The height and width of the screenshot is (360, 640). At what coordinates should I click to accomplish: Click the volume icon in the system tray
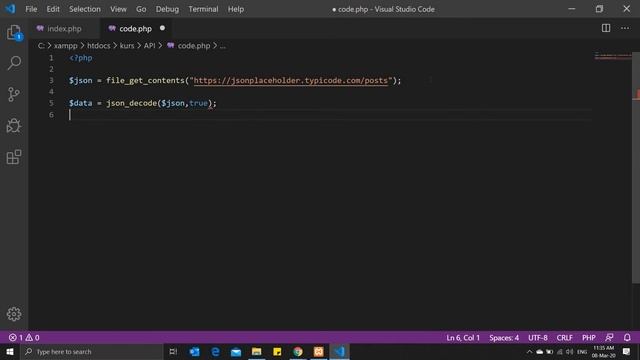[x=569, y=351]
